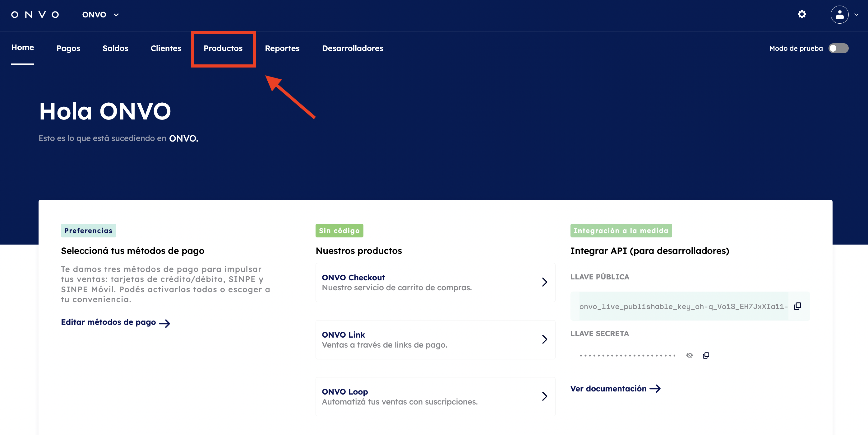The image size is (868, 435).
Task: Open the settings gear icon
Action: click(x=801, y=14)
